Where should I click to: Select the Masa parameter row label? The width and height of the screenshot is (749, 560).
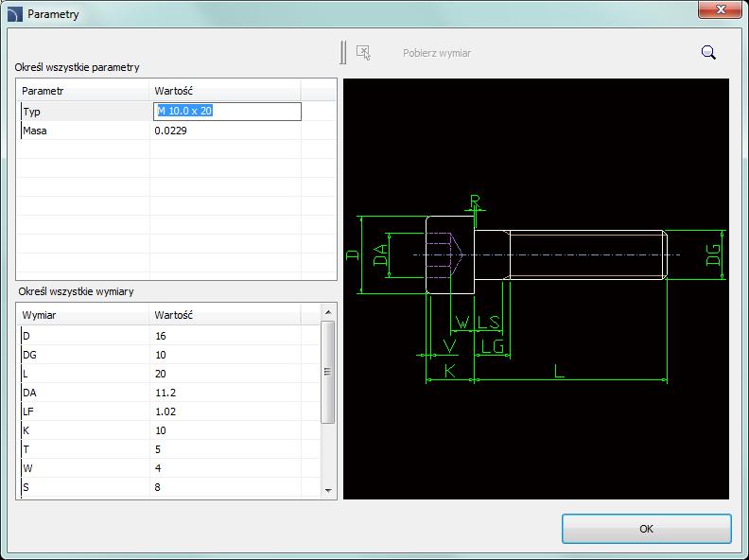pos(35,131)
